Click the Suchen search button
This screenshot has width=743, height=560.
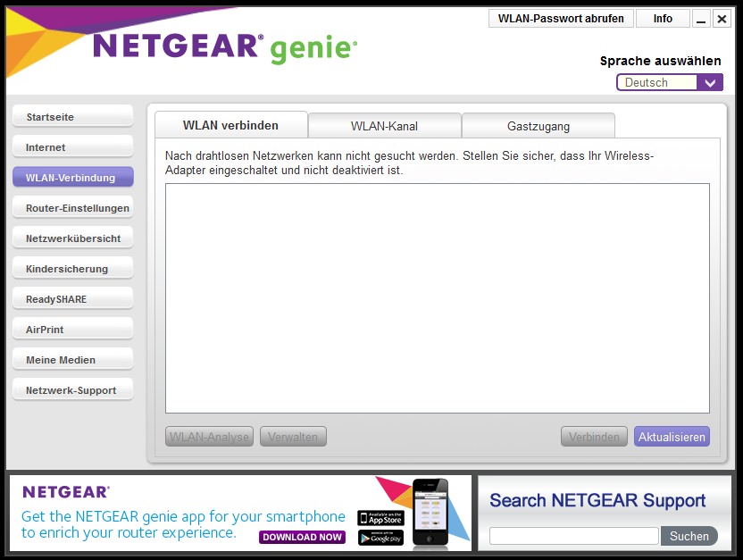[689, 536]
